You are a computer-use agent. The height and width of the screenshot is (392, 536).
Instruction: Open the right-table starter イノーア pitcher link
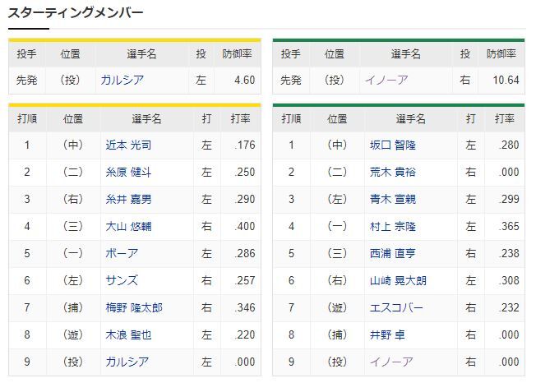click(x=386, y=80)
